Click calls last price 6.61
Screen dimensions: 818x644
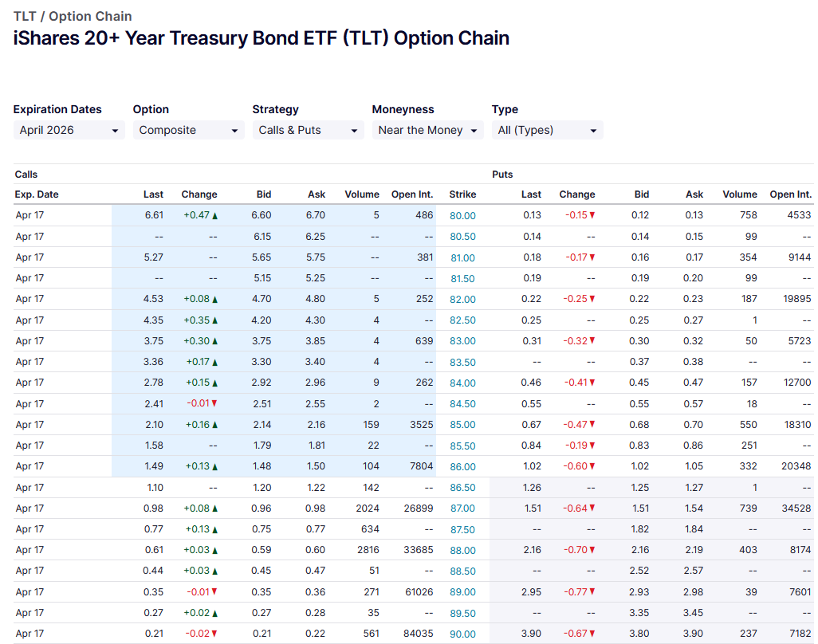(x=154, y=215)
